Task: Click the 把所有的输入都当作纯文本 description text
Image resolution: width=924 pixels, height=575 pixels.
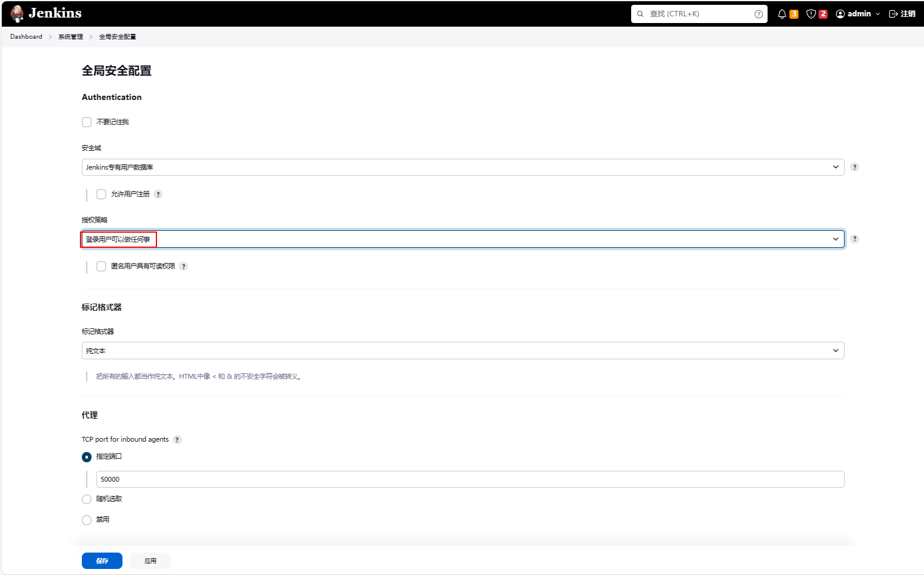Action: pyautogui.click(x=199, y=376)
